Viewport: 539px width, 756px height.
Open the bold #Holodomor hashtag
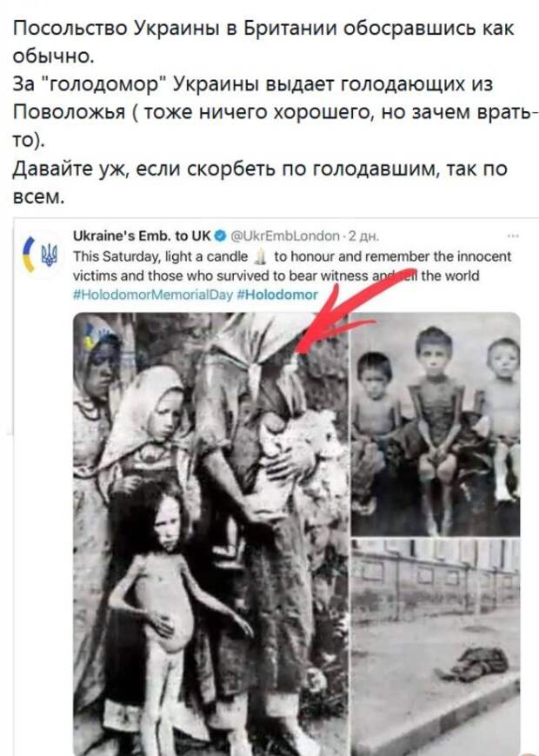(277, 295)
